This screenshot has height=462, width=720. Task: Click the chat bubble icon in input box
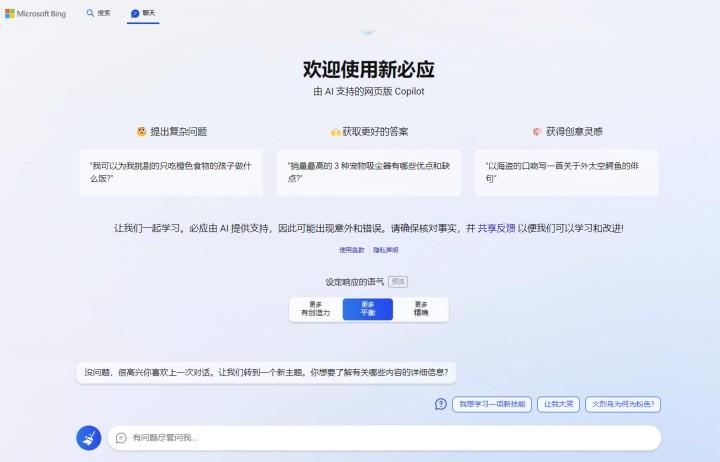(x=121, y=438)
